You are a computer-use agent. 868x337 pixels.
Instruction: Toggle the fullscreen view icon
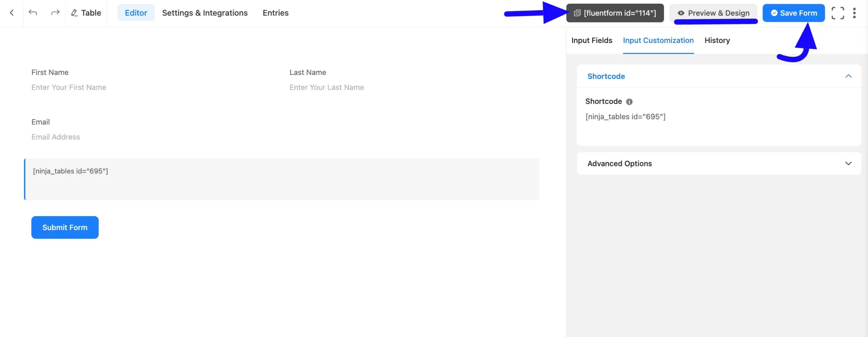(x=837, y=13)
